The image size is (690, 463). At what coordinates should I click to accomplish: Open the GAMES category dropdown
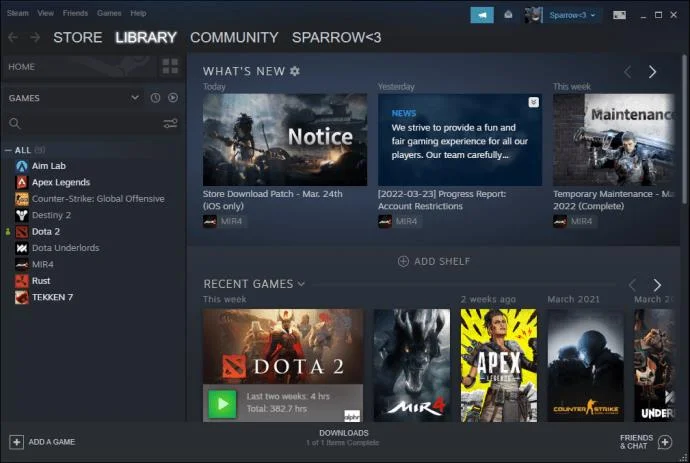coord(135,97)
